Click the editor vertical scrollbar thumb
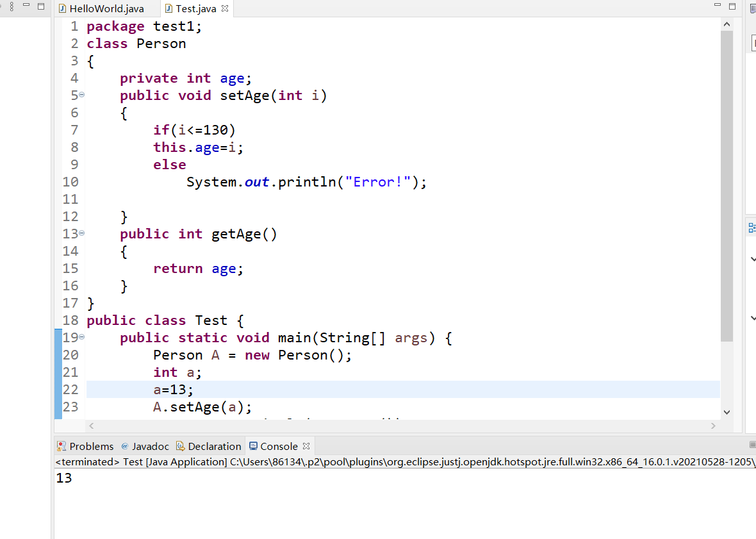The width and height of the screenshot is (756, 539). pyautogui.click(x=727, y=186)
